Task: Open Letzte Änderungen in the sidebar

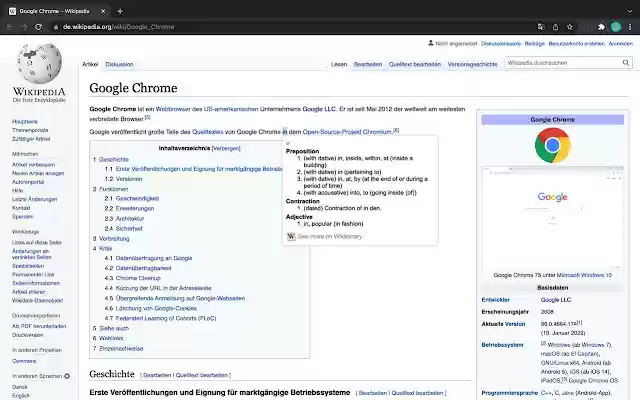Action: 35,199
